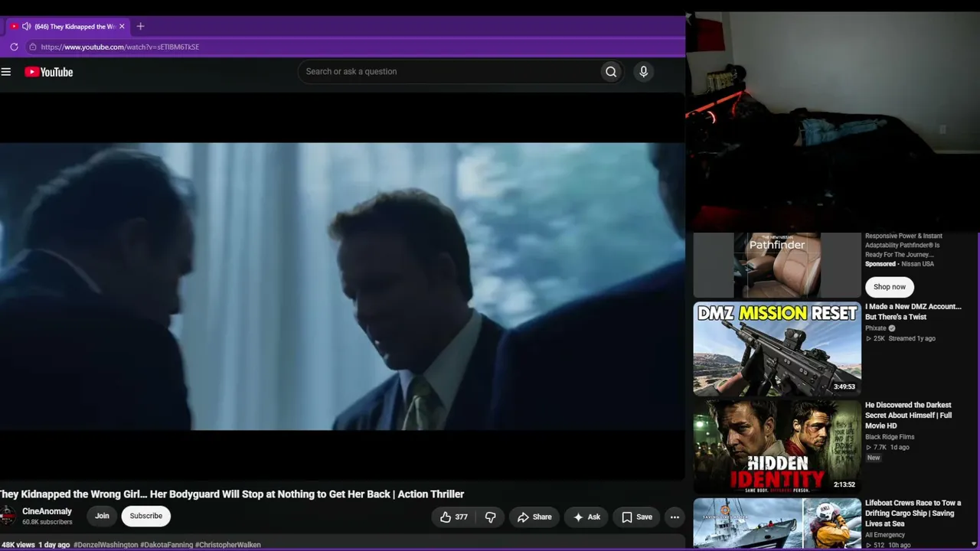Click the "48K views" text

[18, 545]
